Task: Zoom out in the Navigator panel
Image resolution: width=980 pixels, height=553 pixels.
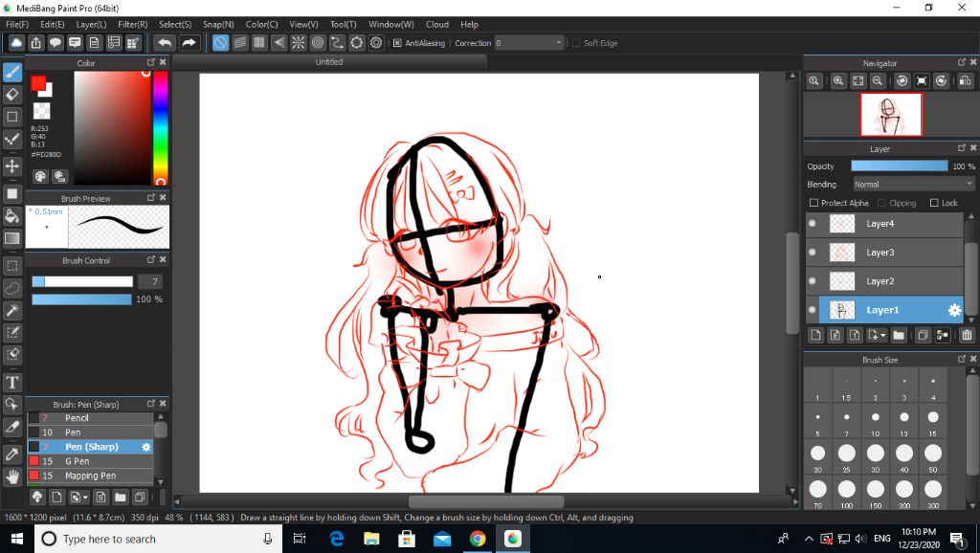Action: (x=878, y=80)
